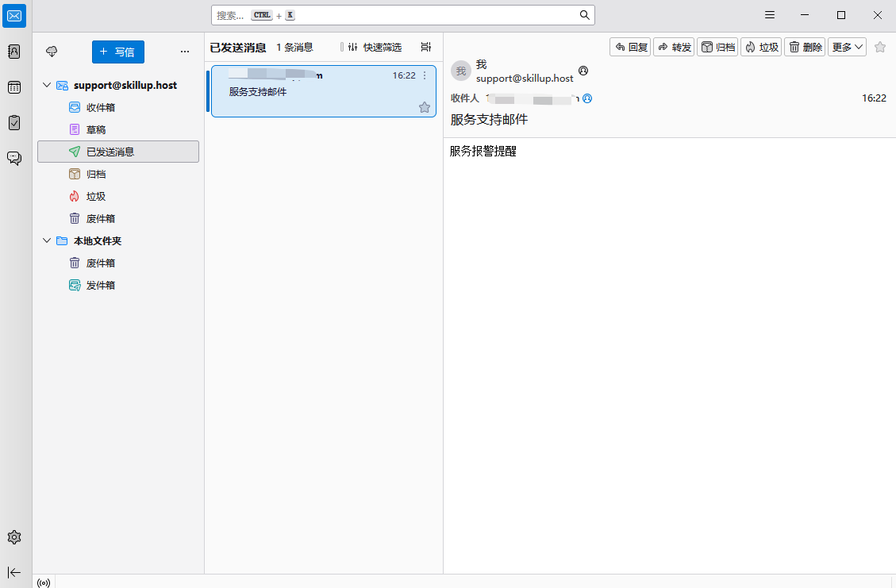Click the recipient's contact icon

click(587, 99)
